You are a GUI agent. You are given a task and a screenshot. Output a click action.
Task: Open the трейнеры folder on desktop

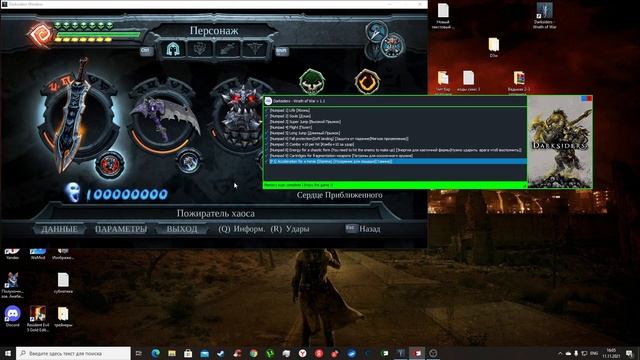(x=63, y=317)
